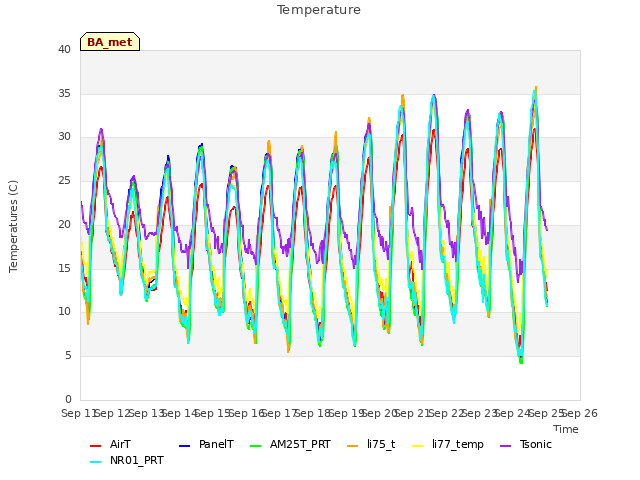Viewport: 640px width, 480px height.
Task: Click the 20 y-axis tick label
Action: (64, 224)
